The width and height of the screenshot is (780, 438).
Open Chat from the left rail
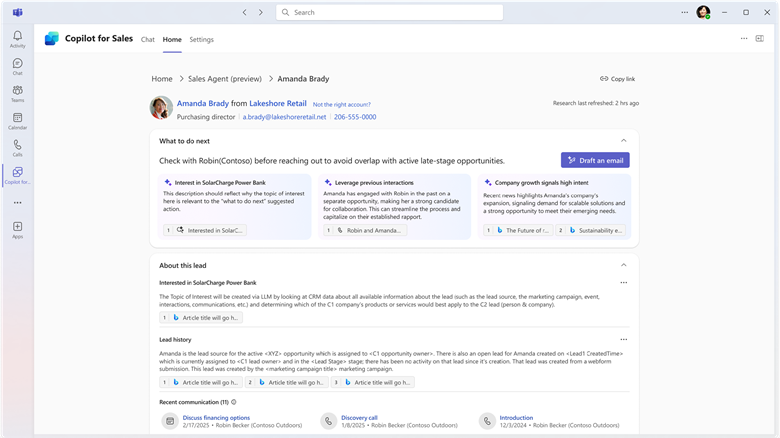point(17,65)
